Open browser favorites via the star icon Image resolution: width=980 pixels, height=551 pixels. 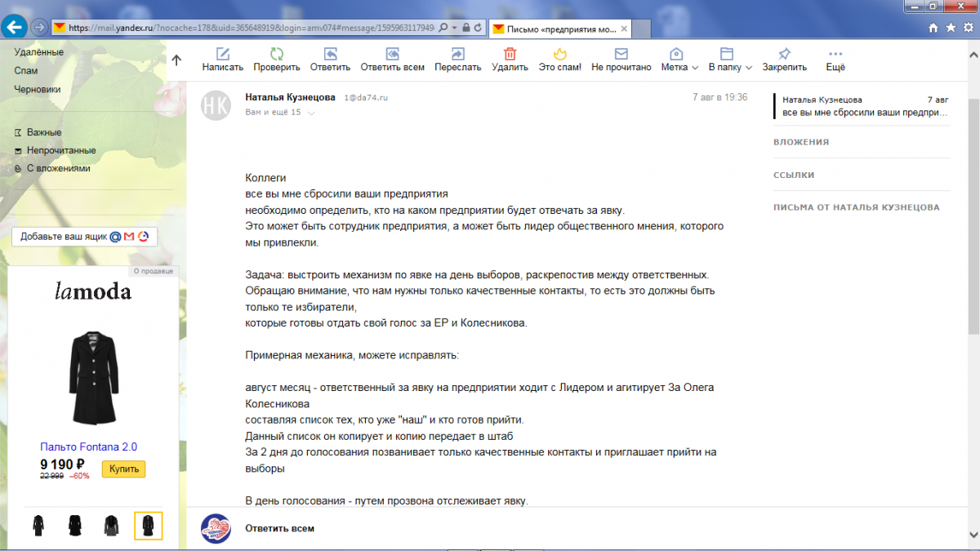(x=951, y=27)
